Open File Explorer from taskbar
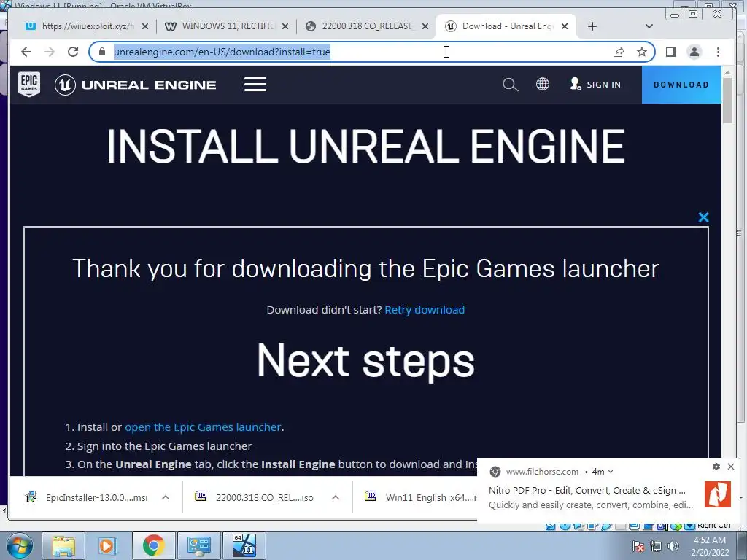Image resolution: width=747 pixels, height=560 pixels. [63, 545]
